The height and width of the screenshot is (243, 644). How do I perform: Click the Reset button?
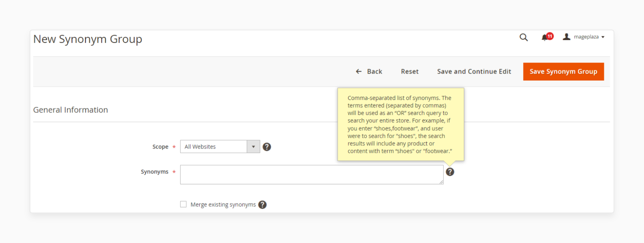point(409,72)
